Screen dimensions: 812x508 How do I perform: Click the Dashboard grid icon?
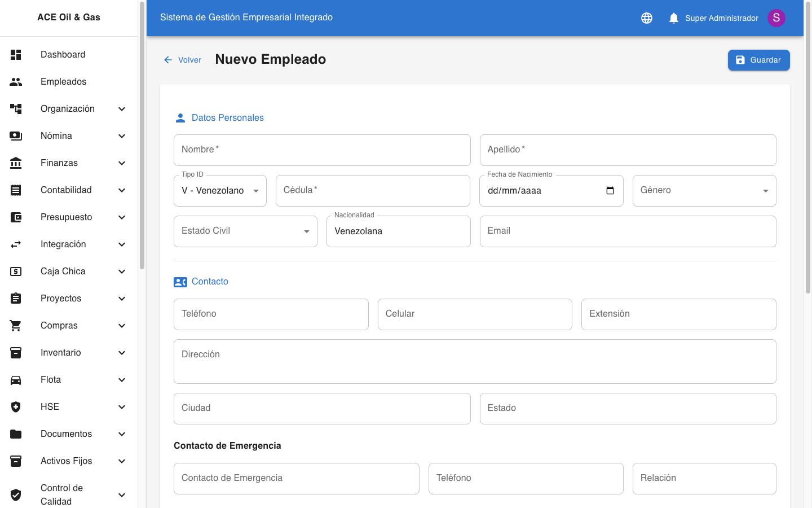tap(16, 55)
